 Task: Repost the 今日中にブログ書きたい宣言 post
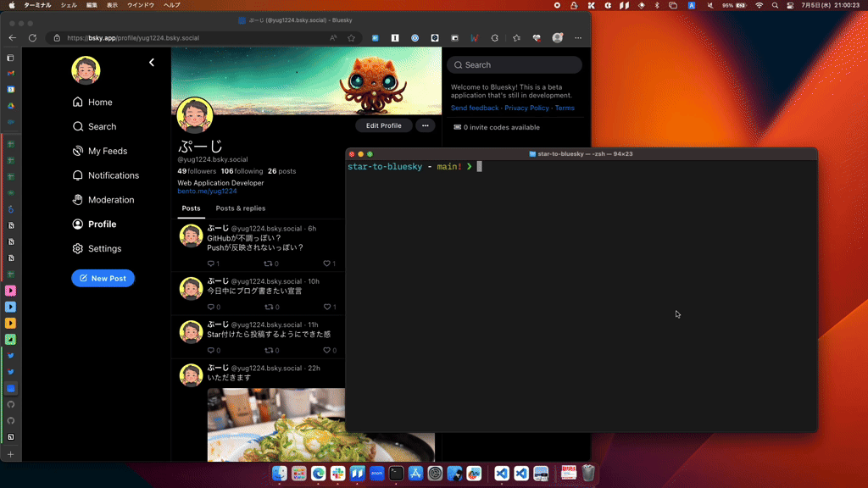[x=270, y=307]
